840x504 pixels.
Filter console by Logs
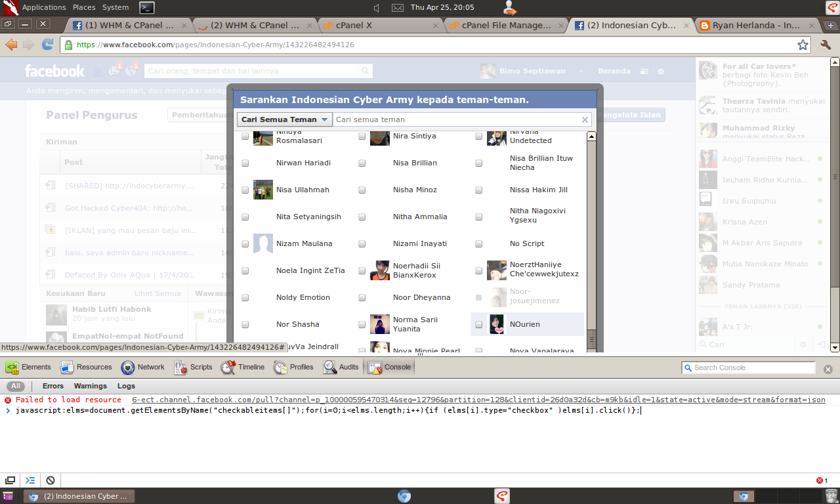126,386
